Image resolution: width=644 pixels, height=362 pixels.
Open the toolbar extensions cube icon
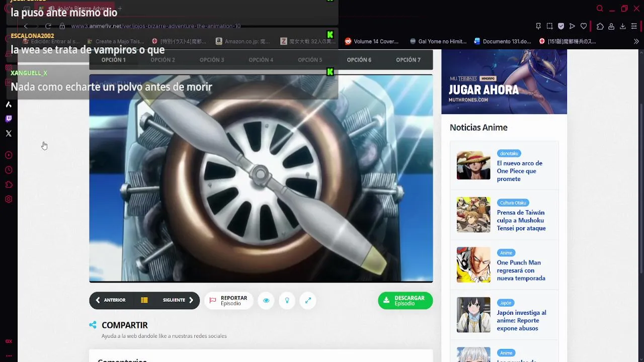tap(600, 26)
